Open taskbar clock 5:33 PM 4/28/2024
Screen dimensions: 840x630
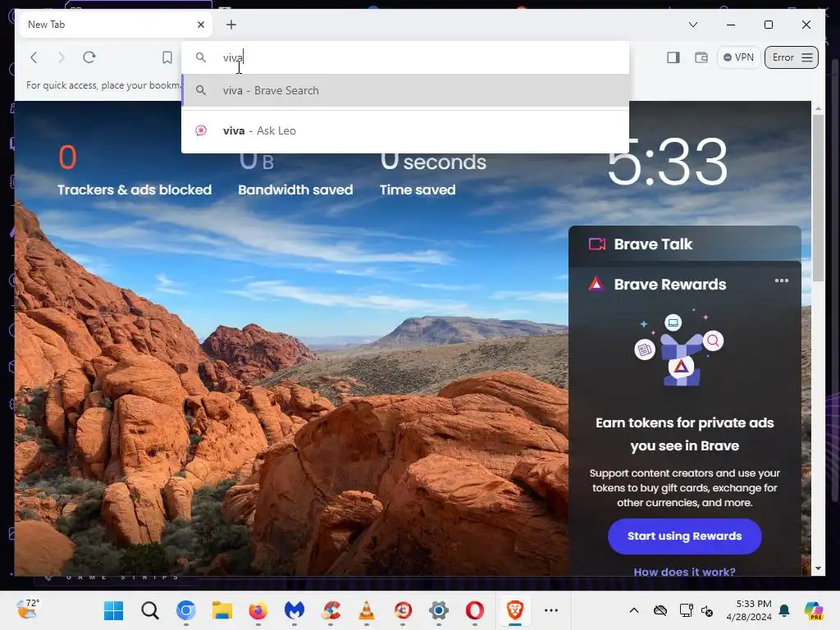(x=749, y=610)
